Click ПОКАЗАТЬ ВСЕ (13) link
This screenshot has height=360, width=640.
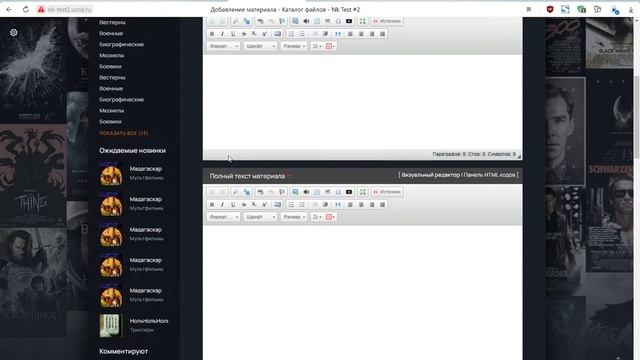click(124, 133)
